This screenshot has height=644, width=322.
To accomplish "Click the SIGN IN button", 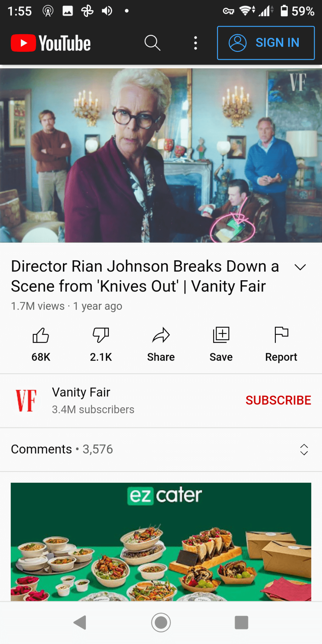I will coord(266,43).
